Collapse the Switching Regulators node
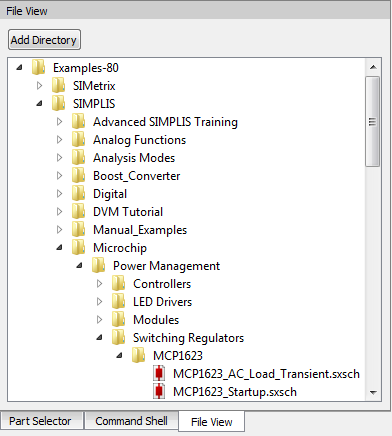Image resolution: width=392 pixels, height=436 pixels. (x=99, y=338)
